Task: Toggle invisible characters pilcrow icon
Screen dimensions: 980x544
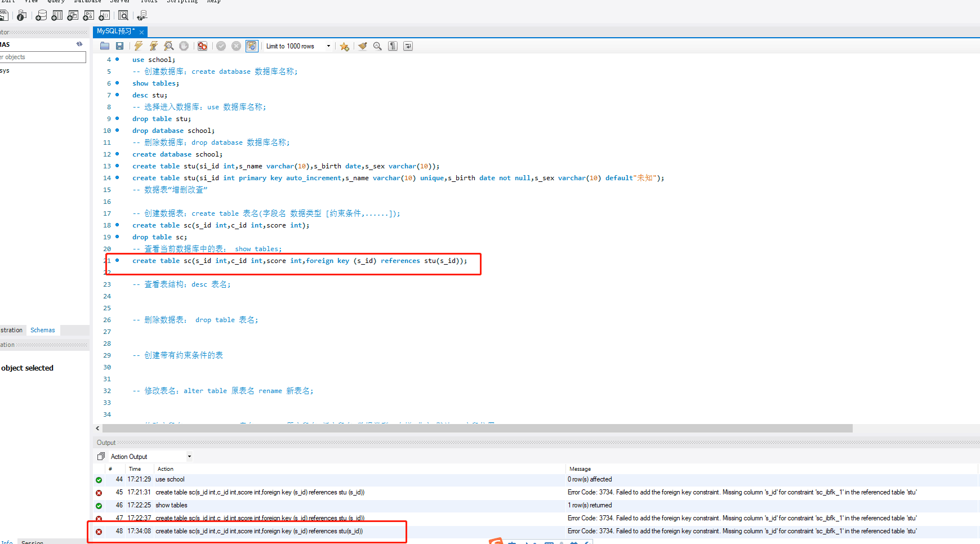Action: (393, 46)
